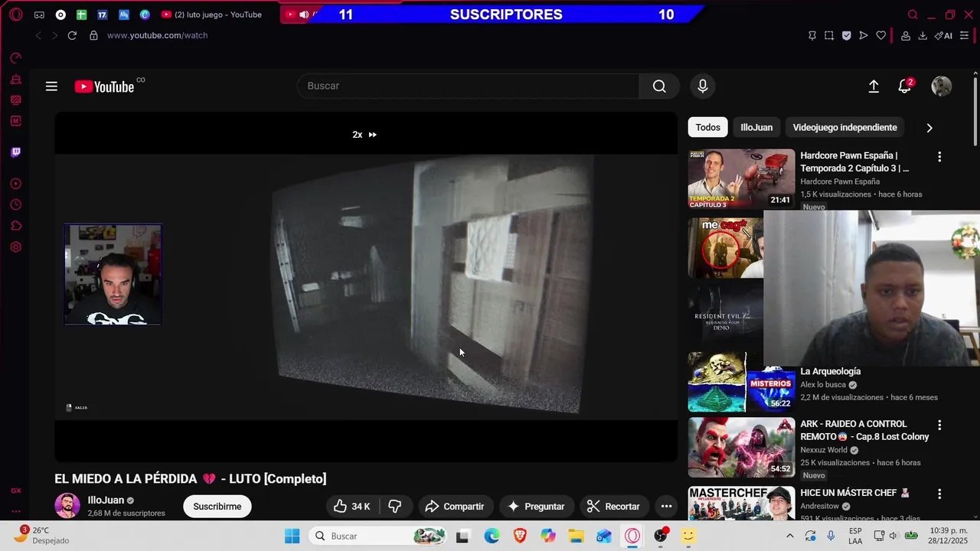Image resolution: width=980 pixels, height=551 pixels.
Task: Open YouTube create/upload button
Action: tap(874, 86)
